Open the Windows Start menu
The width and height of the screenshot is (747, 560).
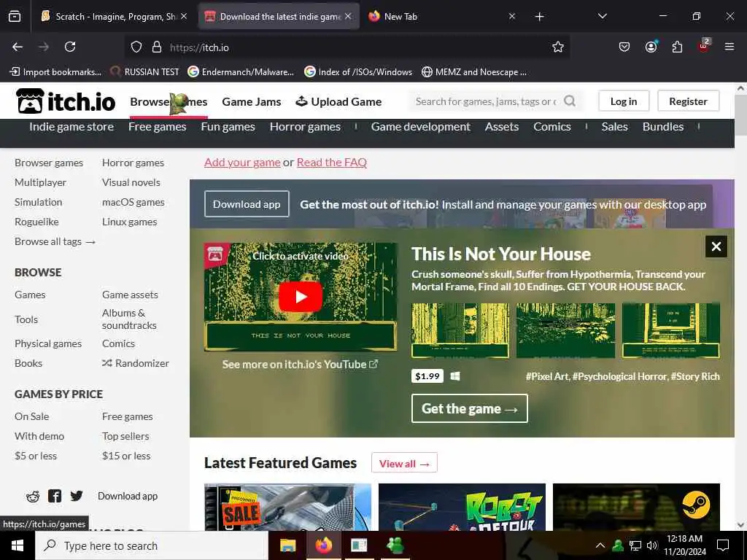[18, 545]
